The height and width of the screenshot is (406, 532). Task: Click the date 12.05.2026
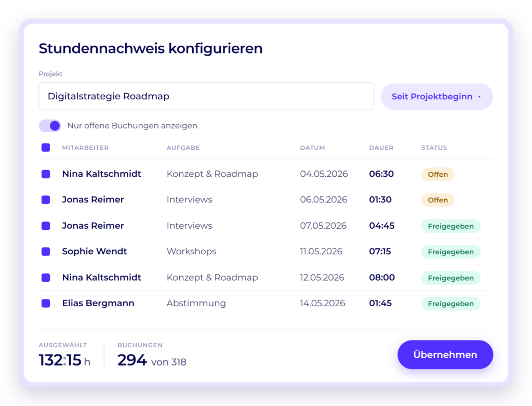tap(322, 278)
